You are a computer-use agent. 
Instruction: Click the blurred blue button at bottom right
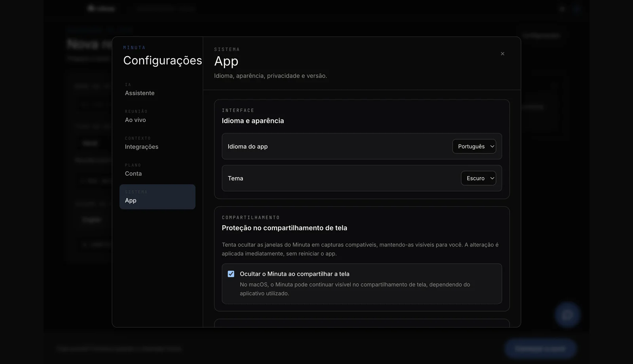click(x=540, y=349)
